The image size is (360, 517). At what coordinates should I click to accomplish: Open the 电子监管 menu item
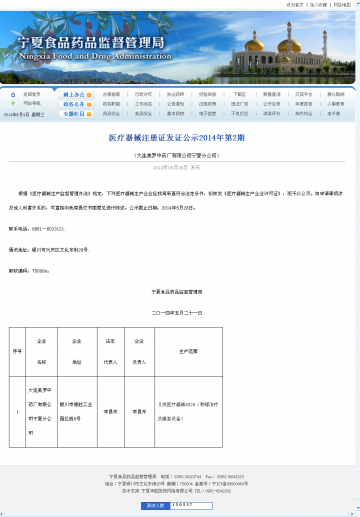(x=207, y=114)
